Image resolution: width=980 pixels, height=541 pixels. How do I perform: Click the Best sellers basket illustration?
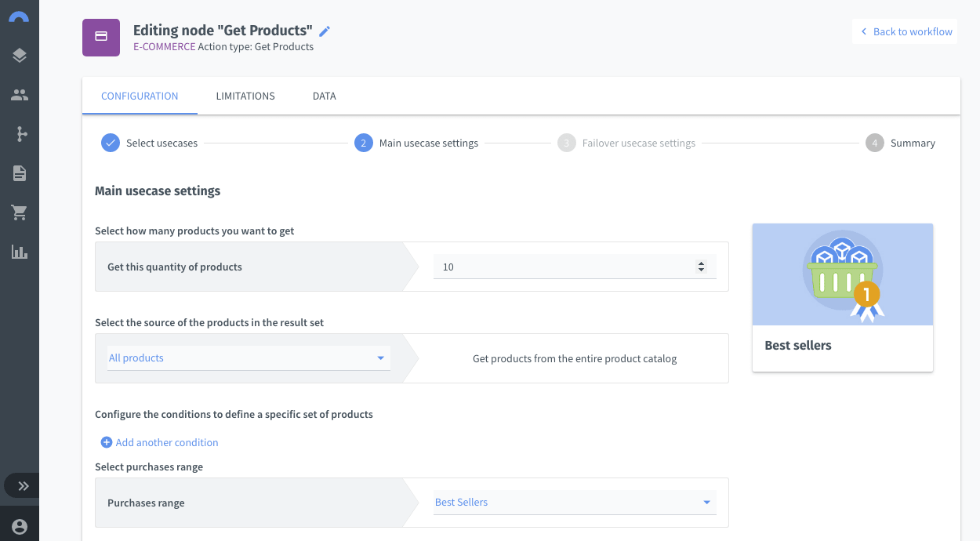[843, 274]
